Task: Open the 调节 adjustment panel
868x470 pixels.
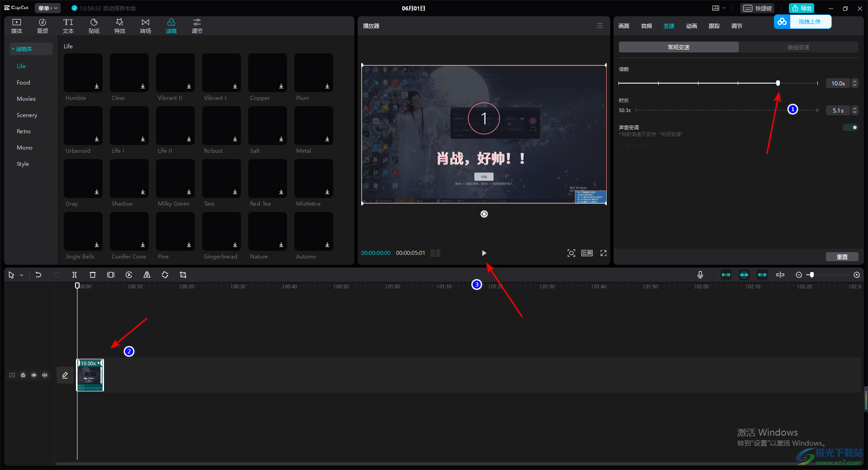Action: (x=197, y=26)
